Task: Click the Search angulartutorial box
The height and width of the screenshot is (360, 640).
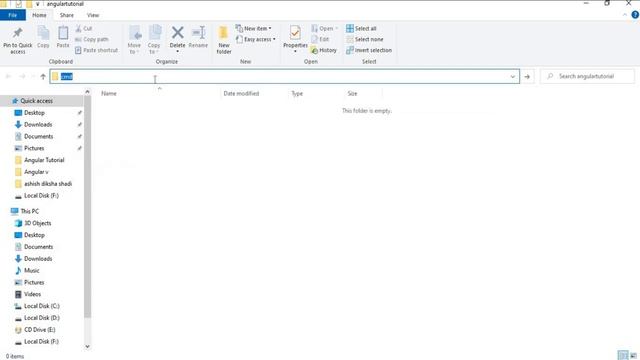Action: (587, 76)
